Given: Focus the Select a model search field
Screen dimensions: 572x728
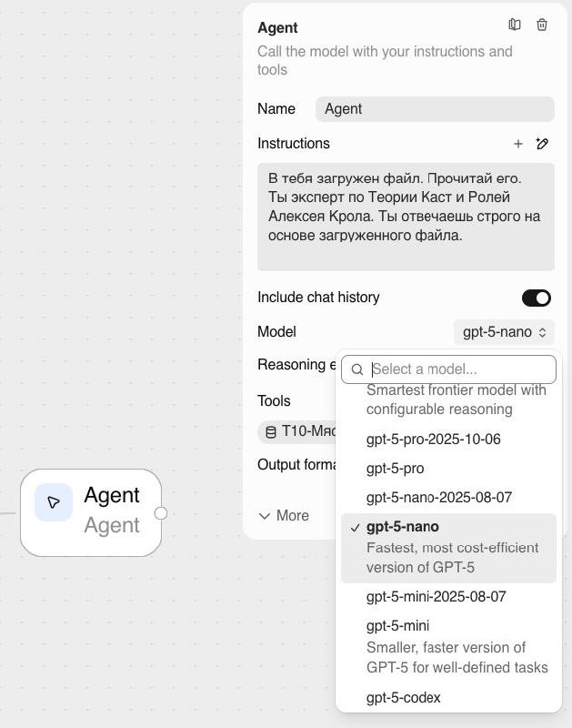Looking at the screenshot, I should pyautogui.click(x=448, y=369).
